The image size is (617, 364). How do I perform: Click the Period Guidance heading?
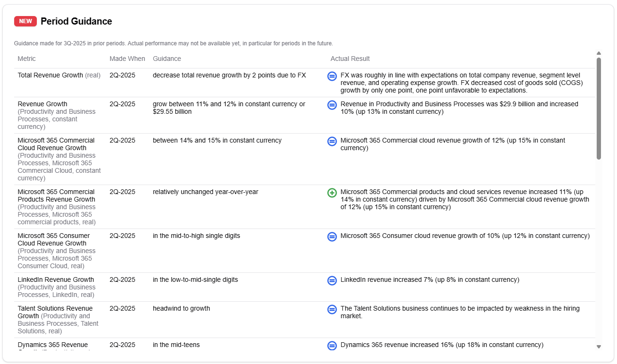point(76,21)
